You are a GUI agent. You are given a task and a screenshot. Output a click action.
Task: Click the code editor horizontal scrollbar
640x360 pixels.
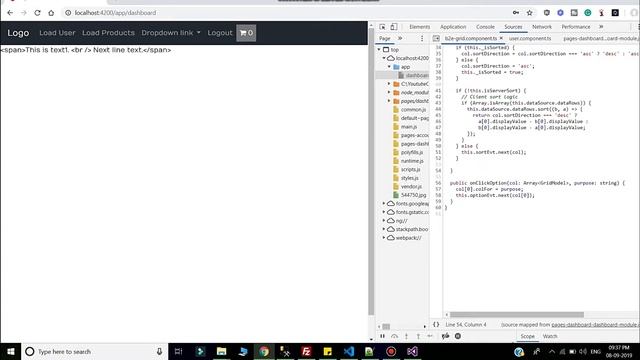point(517,315)
